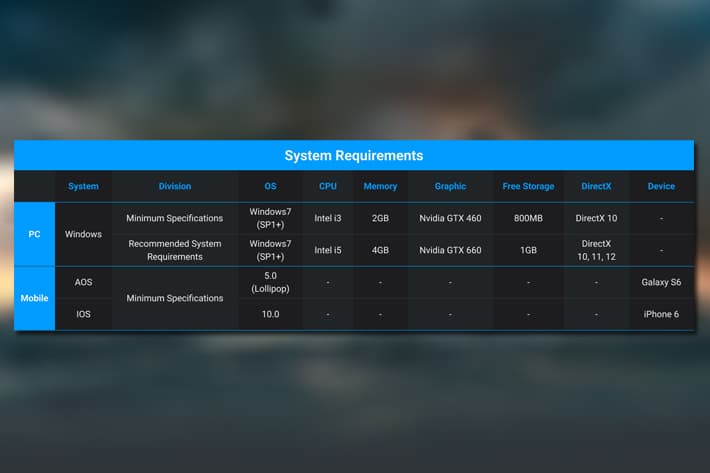Click the "Nvidia GTX 660" cell
Screen dimensions: 710x473
(x=450, y=250)
